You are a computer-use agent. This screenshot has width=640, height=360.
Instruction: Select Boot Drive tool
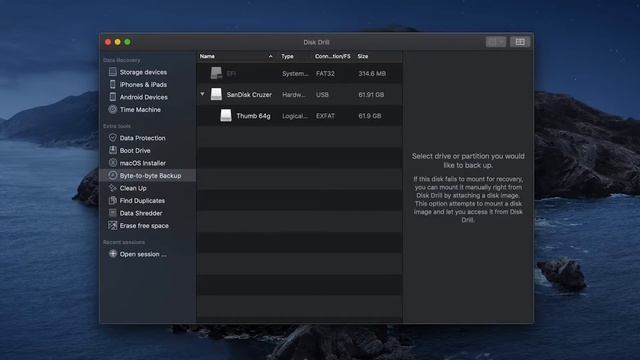pyautogui.click(x=135, y=151)
